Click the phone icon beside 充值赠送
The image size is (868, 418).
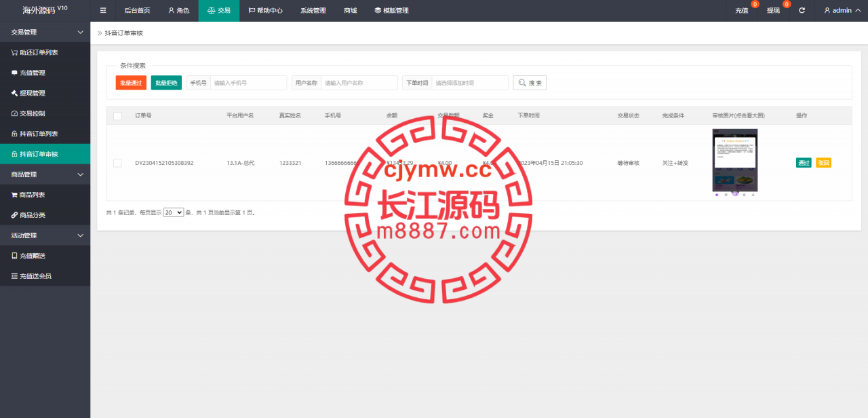pos(14,256)
